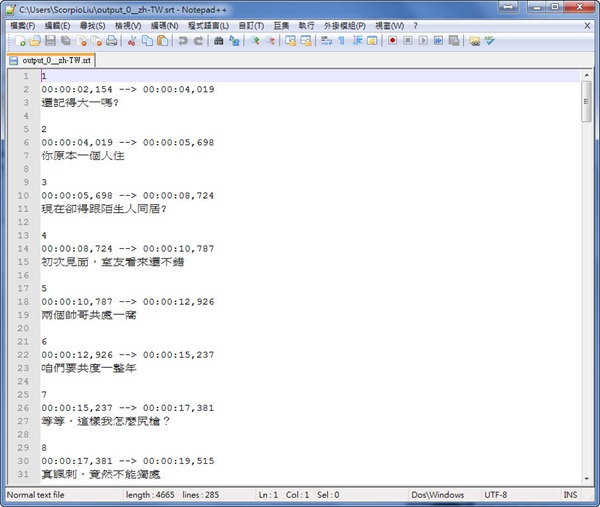The image size is (600, 507).
Task: Click the Save file icon
Action: (50, 41)
